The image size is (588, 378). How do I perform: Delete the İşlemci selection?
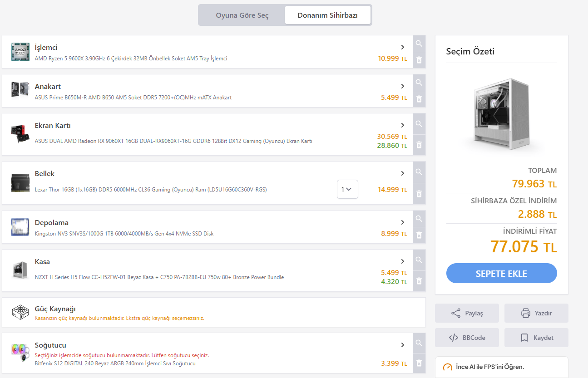[x=419, y=60]
